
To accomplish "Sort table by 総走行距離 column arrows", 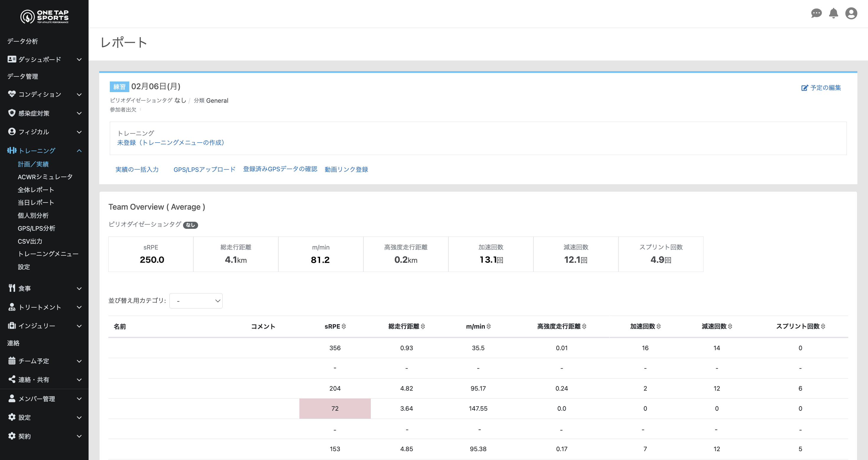I will pyautogui.click(x=423, y=326).
